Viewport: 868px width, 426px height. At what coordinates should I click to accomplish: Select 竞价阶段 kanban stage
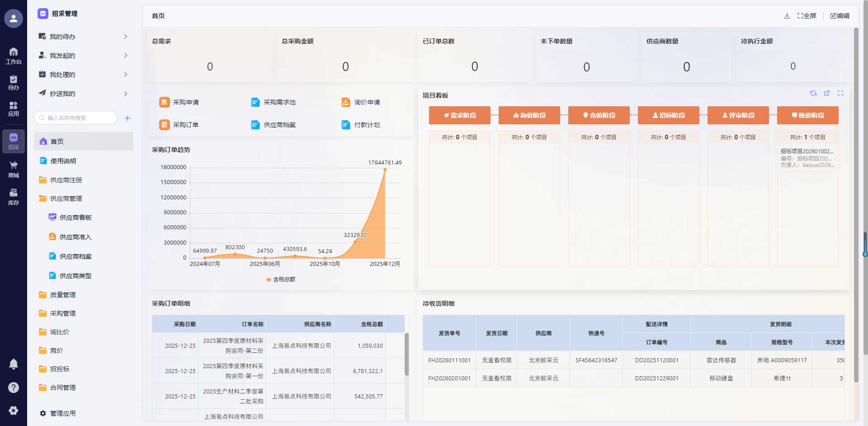[599, 115]
